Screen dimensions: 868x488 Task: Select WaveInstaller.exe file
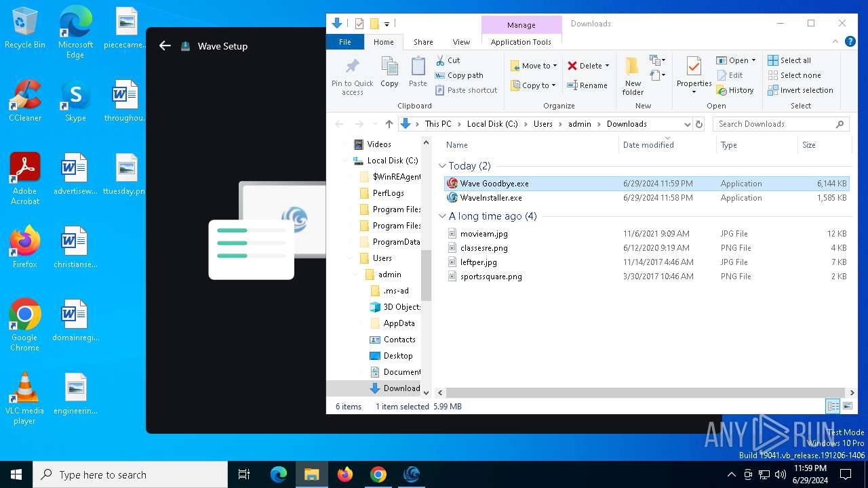point(491,198)
